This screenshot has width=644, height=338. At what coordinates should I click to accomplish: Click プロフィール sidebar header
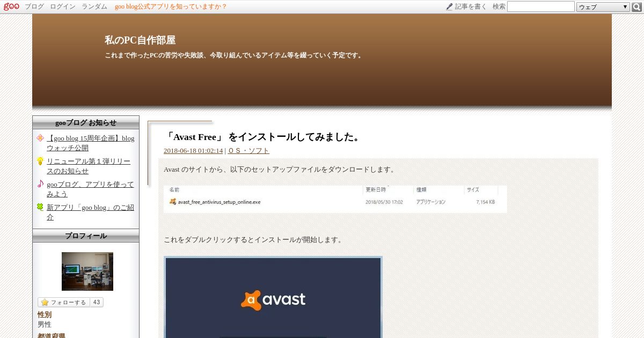point(86,236)
